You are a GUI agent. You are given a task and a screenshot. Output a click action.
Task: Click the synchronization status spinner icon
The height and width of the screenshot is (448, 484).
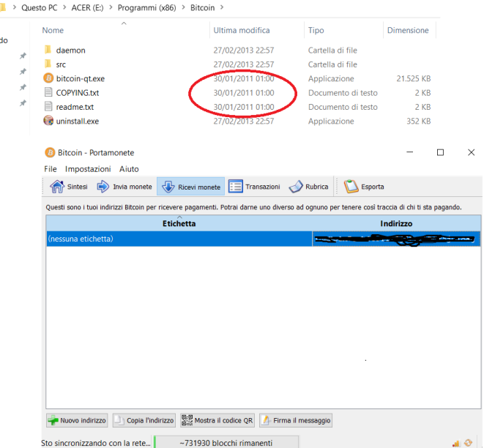coord(468,443)
